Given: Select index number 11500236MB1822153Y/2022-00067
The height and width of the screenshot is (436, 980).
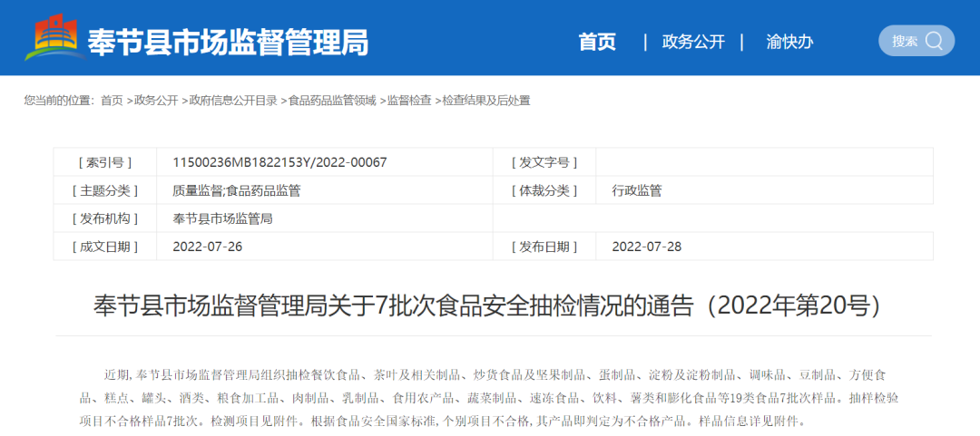Looking at the screenshot, I should coord(279,162).
